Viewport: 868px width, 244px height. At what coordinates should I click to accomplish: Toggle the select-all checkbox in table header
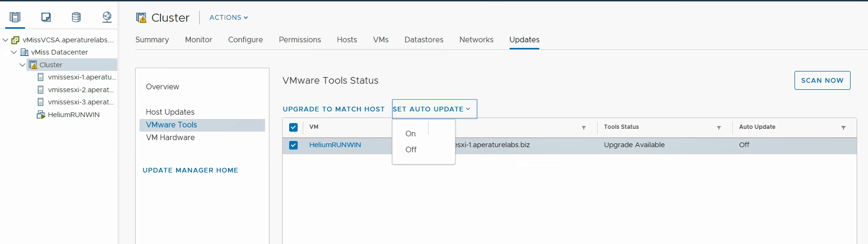pyautogui.click(x=293, y=127)
